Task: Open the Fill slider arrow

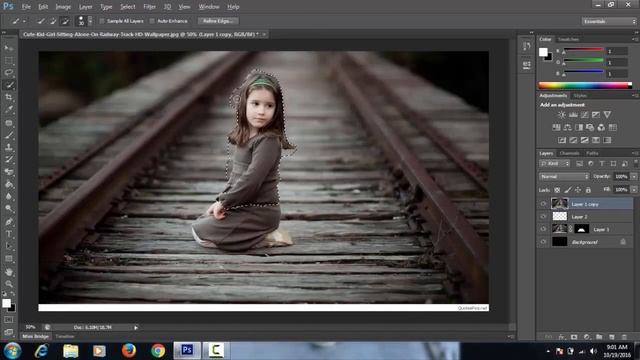Action: pyautogui.click(x=634, y=190)
